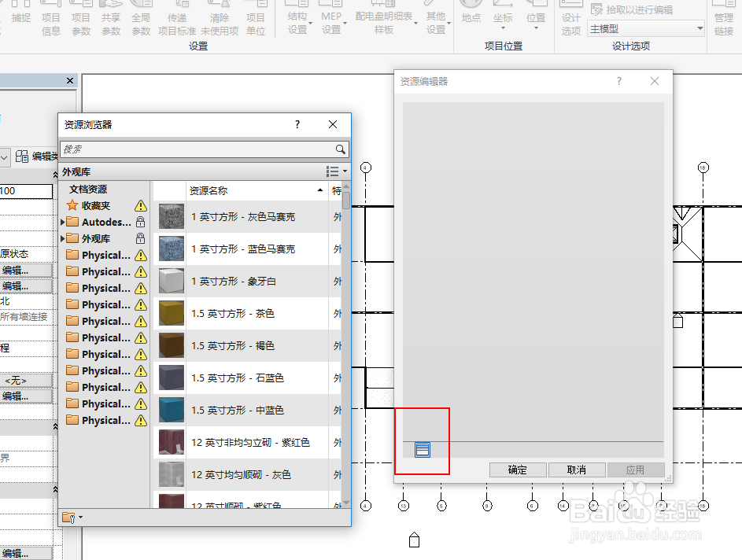Click the search field in 资源浏览器
742x560 pixels.
[x=197, y=149]
